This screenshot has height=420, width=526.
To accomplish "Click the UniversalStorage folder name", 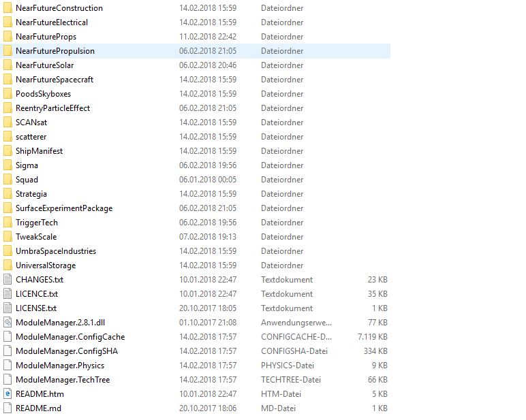I will pos(46,265).
